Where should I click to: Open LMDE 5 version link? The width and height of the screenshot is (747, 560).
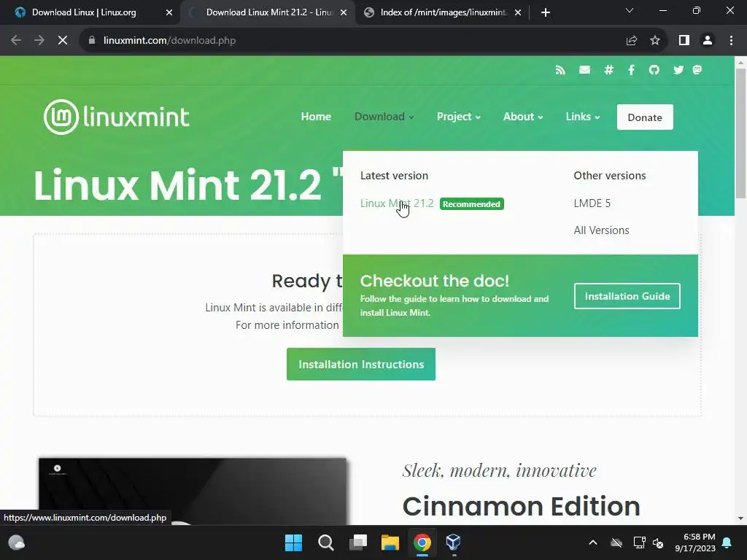point(592,203)
